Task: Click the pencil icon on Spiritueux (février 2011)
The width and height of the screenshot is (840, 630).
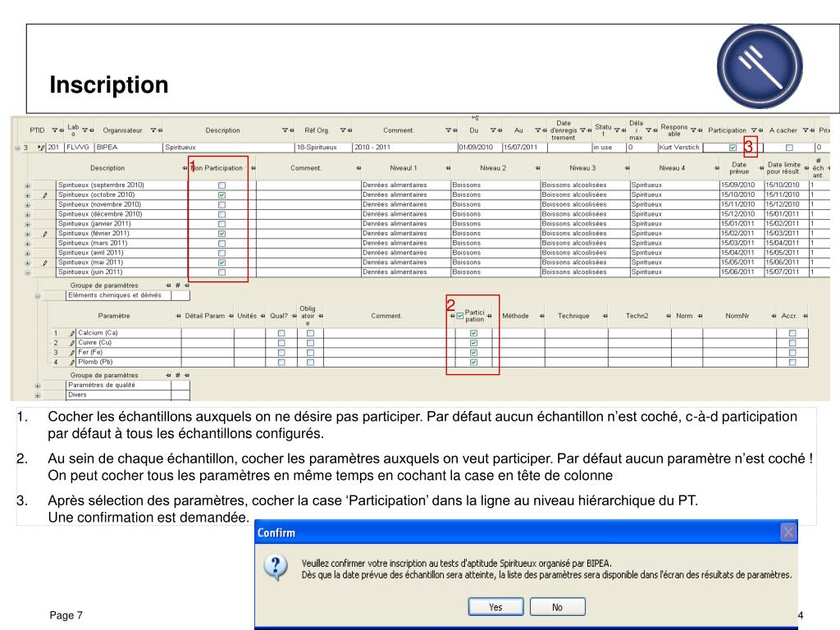Action: [45, 234]
